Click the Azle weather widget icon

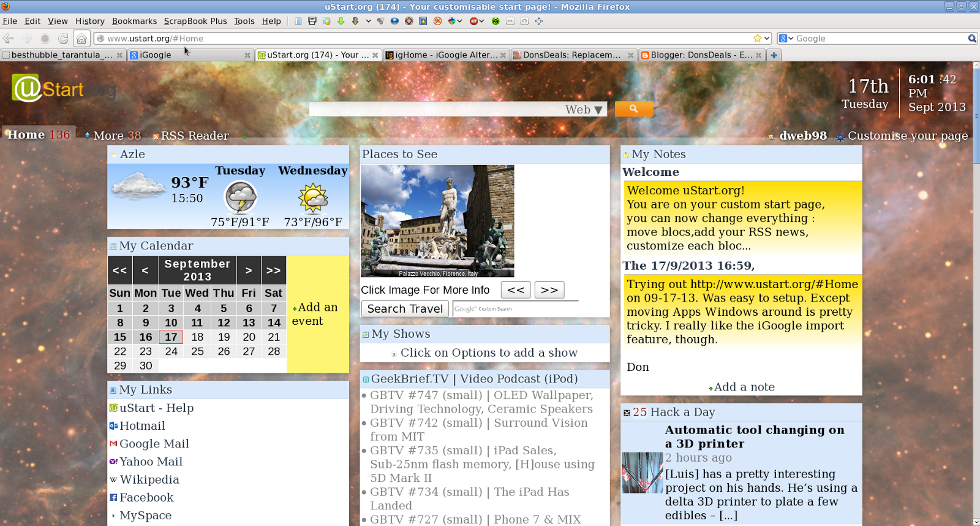tap(114, 154)
